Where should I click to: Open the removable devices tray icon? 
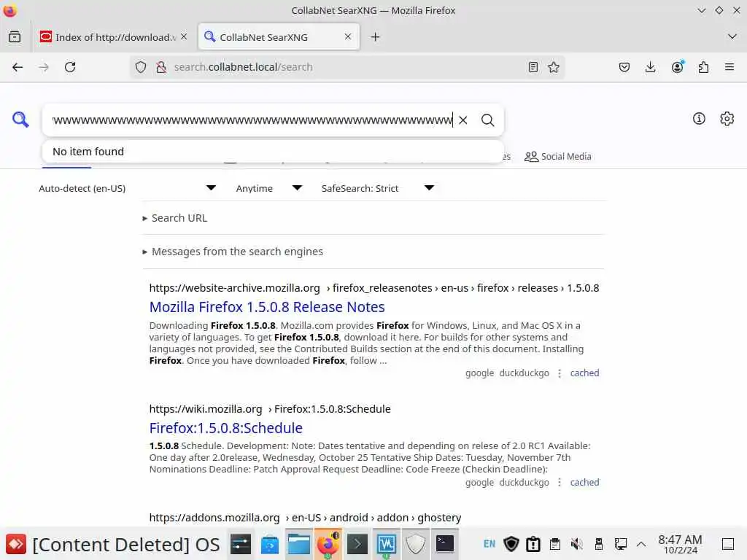pos(599,544)
